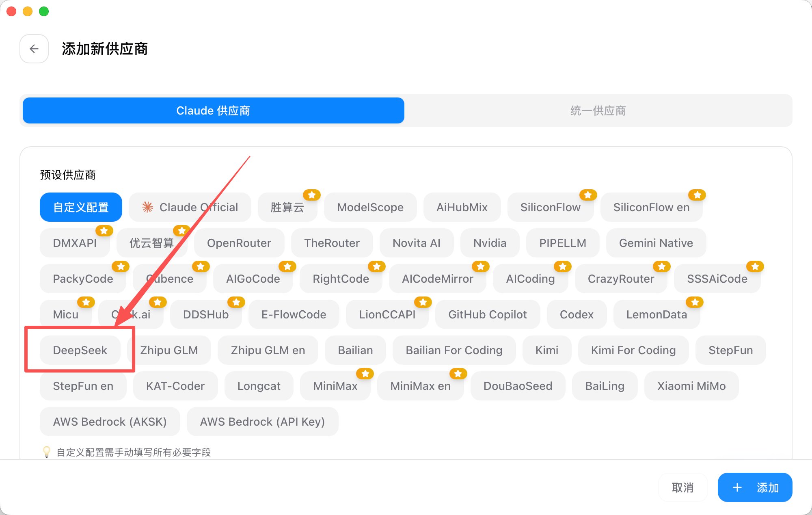
Task: Select the E-FlowCode preset
Action: tap(294, 314)
